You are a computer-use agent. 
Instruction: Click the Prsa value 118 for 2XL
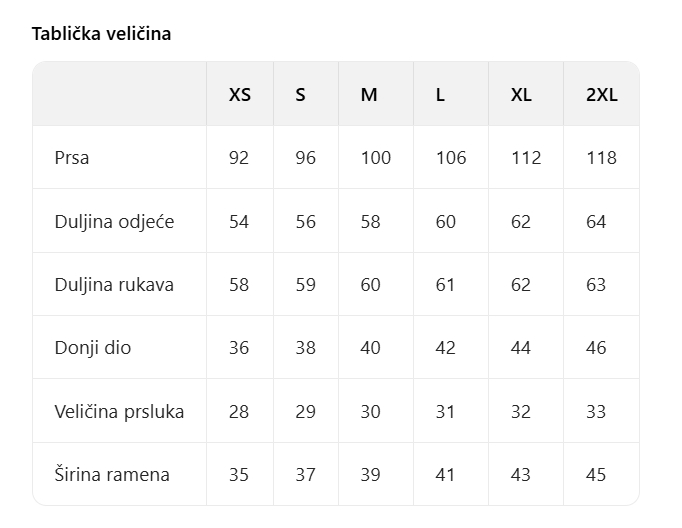[602, 158]
